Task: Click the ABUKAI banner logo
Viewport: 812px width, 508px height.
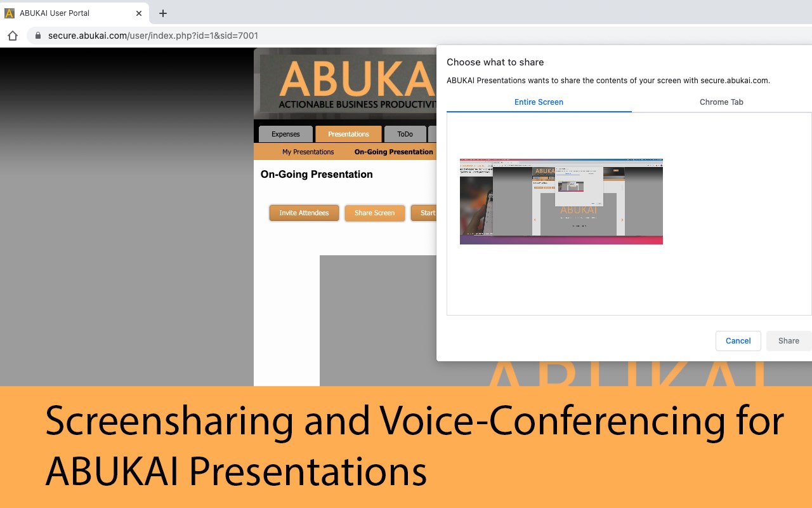Action: point(348,84)
